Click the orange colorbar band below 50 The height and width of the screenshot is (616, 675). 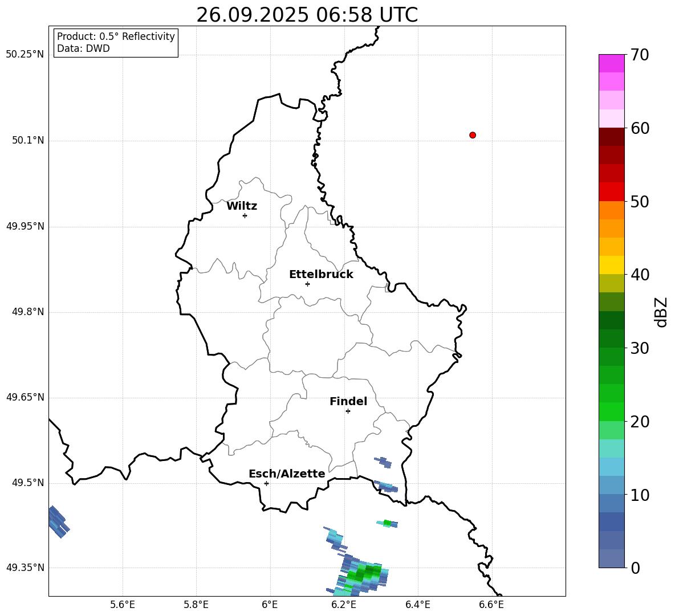coord(611,210)
